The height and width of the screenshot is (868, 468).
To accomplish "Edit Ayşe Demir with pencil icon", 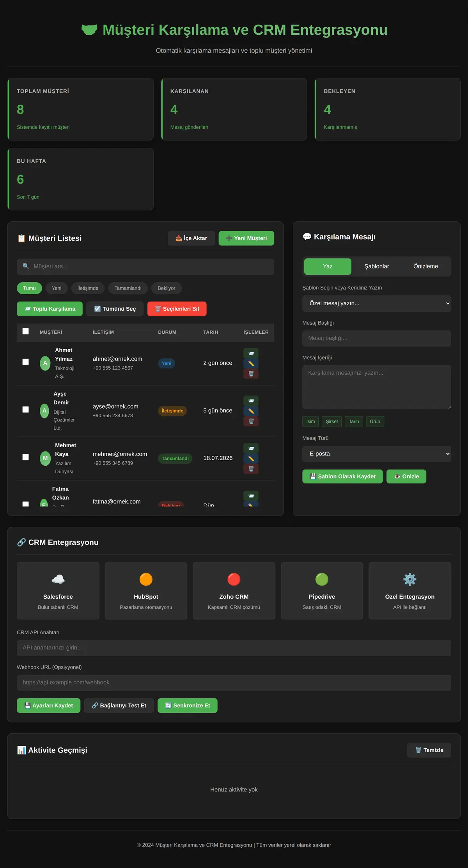I will pos(251,411).
